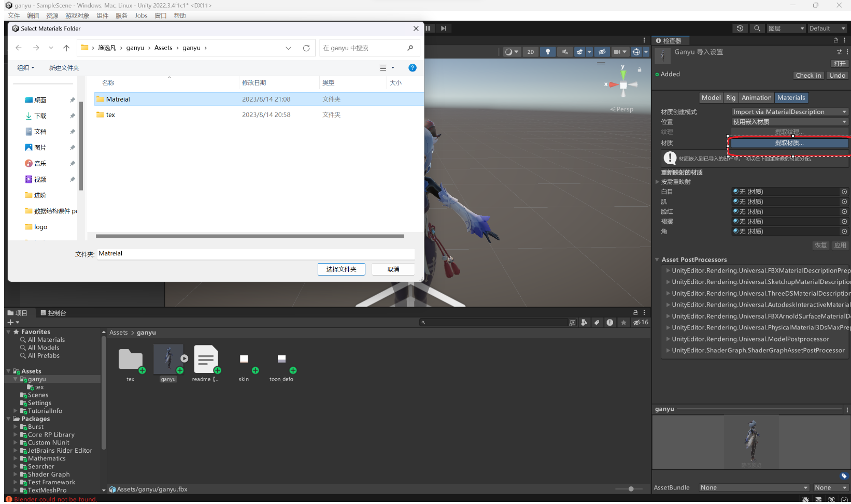Collapse Asset PostProcessors section
The image size is (851, 504).
pyautogui.click(x=657, y=260)
